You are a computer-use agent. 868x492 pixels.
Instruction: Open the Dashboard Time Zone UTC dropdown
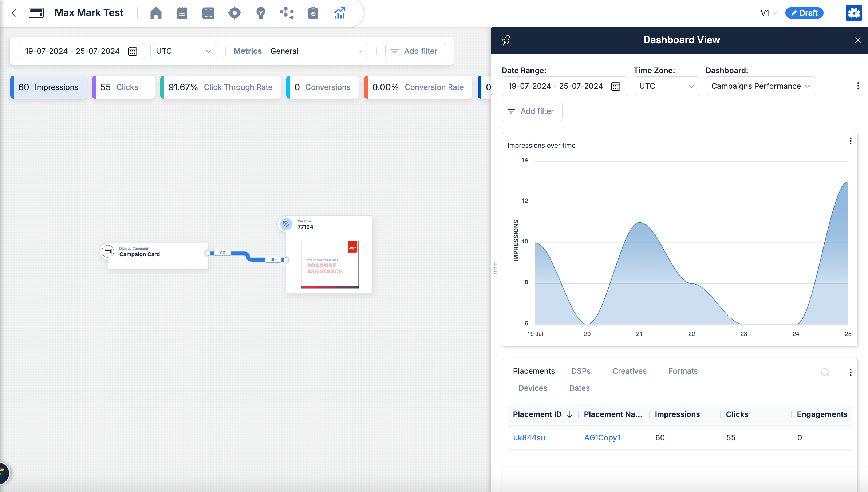click(x=667, y=86)
